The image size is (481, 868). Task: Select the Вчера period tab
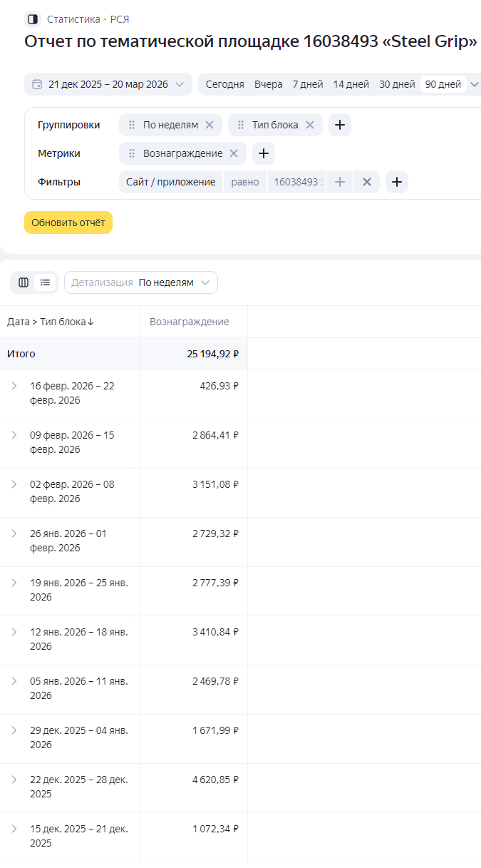coord(269,84)
